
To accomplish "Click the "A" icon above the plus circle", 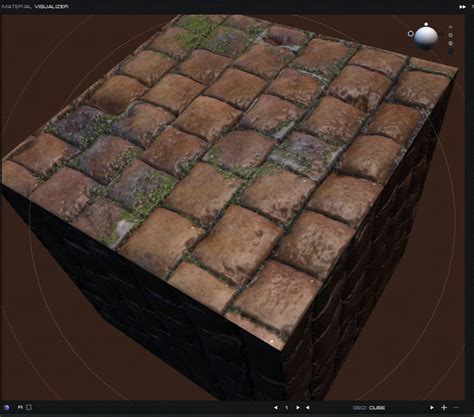I will pos(450,27).
